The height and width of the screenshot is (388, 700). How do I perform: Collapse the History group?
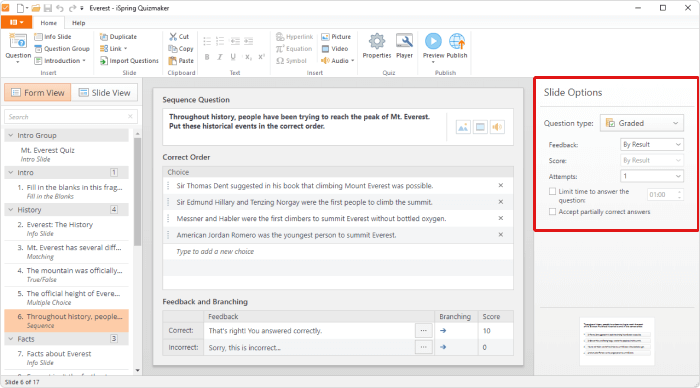[11, 210]
